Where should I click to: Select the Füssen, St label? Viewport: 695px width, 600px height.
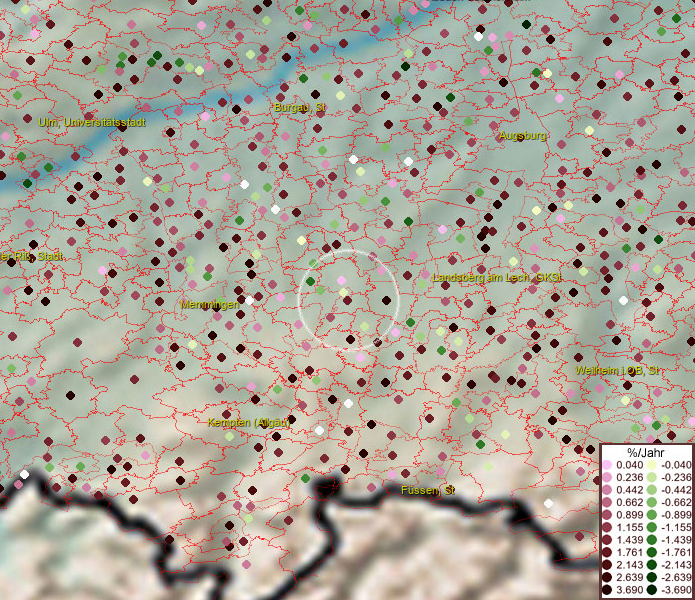[428, 490]
